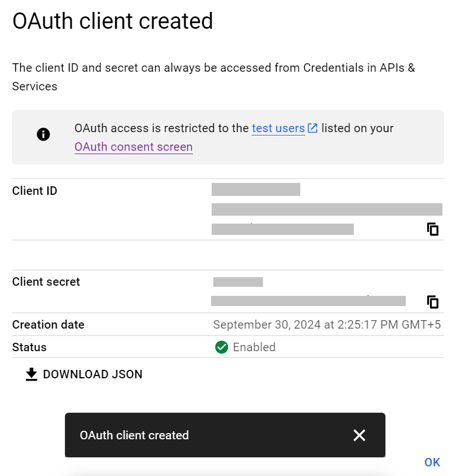
Task: Open the test users link
Action: click(278, 128)
